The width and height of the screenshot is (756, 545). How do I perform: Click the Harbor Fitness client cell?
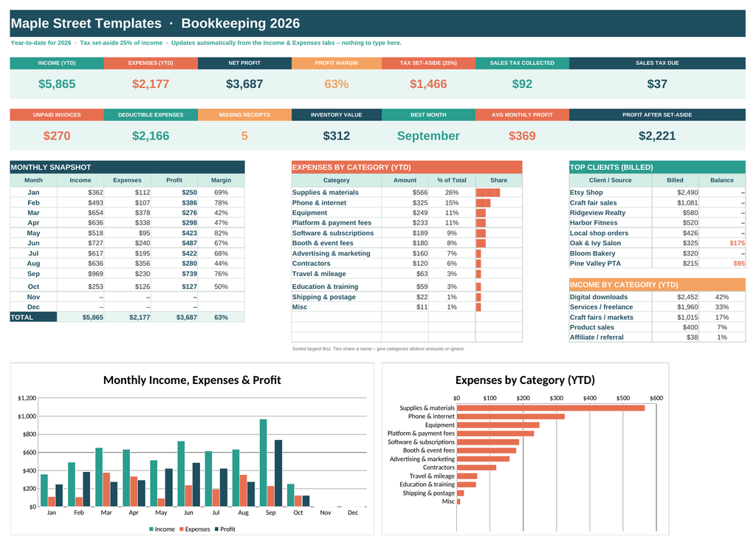(611, 223)
